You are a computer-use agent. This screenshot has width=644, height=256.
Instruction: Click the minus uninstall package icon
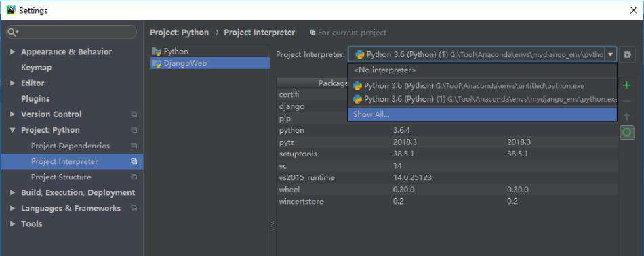[627, 101]
